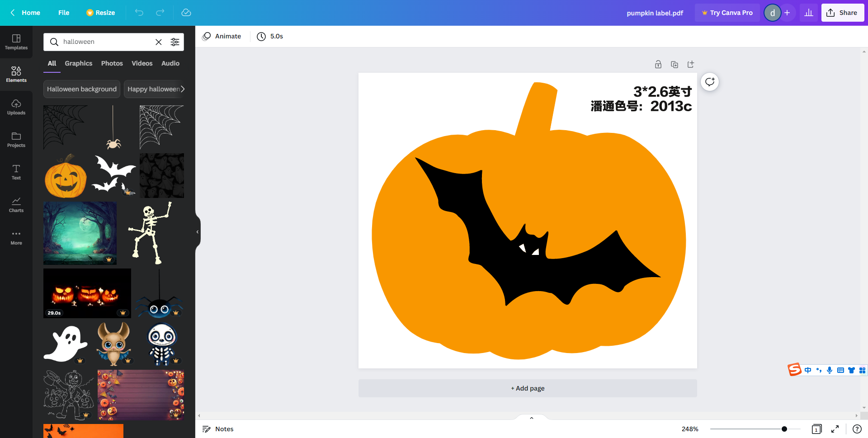Select the jack-o-lantern pumpkin graphic
868x438 pixels.
click(66, 175)
